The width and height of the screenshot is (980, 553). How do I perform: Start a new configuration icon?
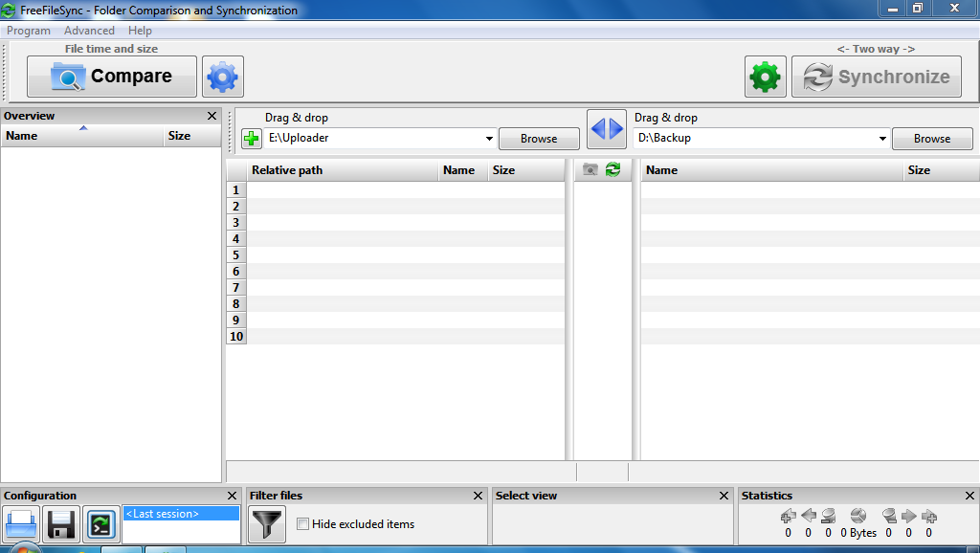pos(21,524)
